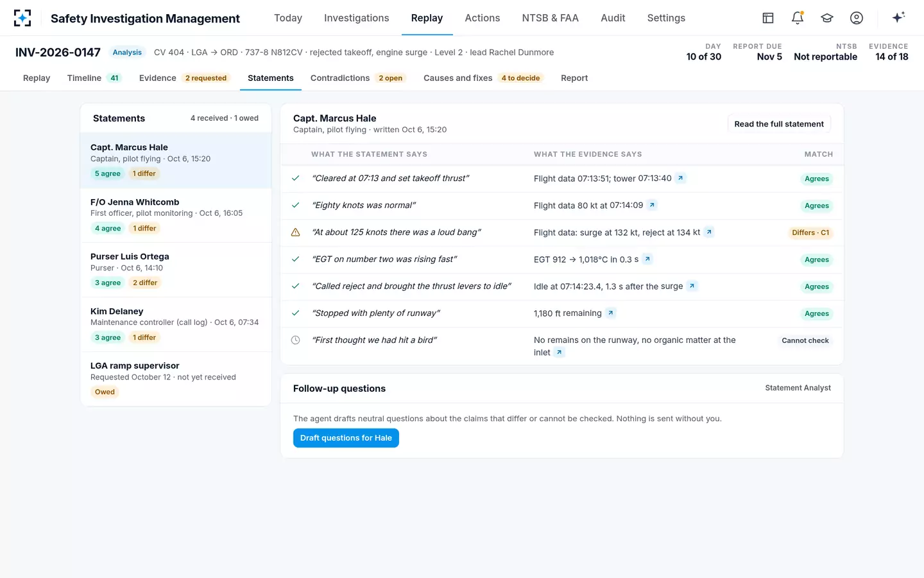The width and height of the screenshot is (924, 578).
Task: Open Settings in the top navigation
Action: point(666,18)
